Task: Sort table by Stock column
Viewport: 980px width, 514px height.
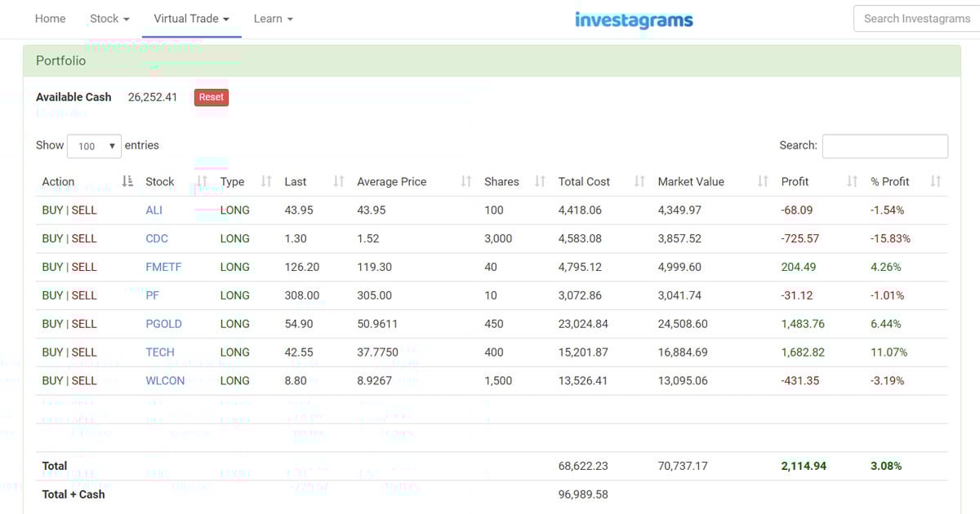Action: coord(176,181)
